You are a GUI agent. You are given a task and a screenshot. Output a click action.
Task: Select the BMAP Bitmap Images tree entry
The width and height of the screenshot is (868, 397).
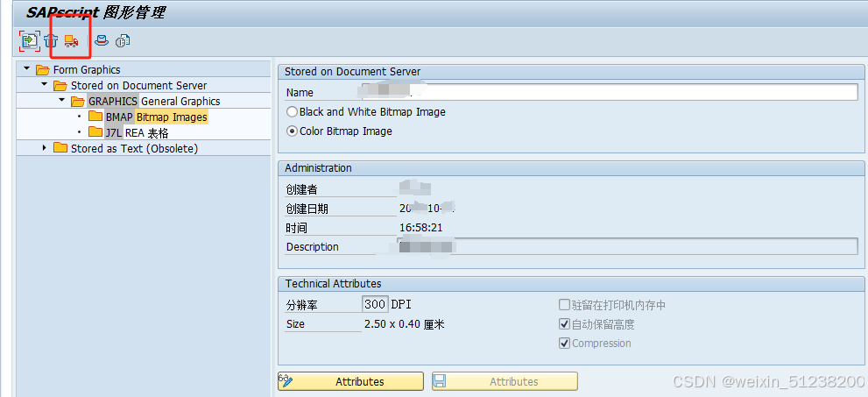point(156,117)
